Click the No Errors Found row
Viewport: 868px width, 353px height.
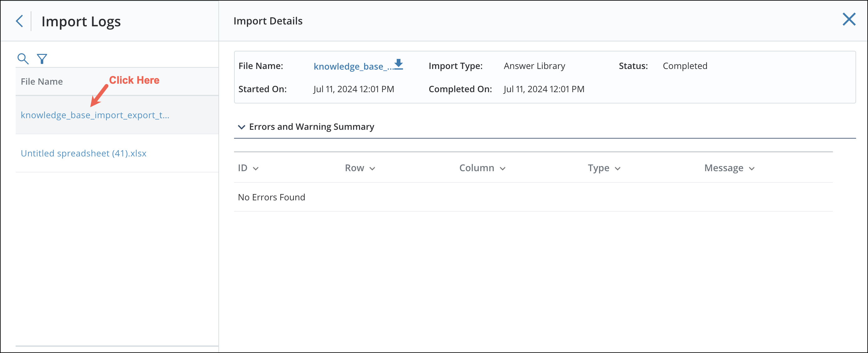click(271, 197)
